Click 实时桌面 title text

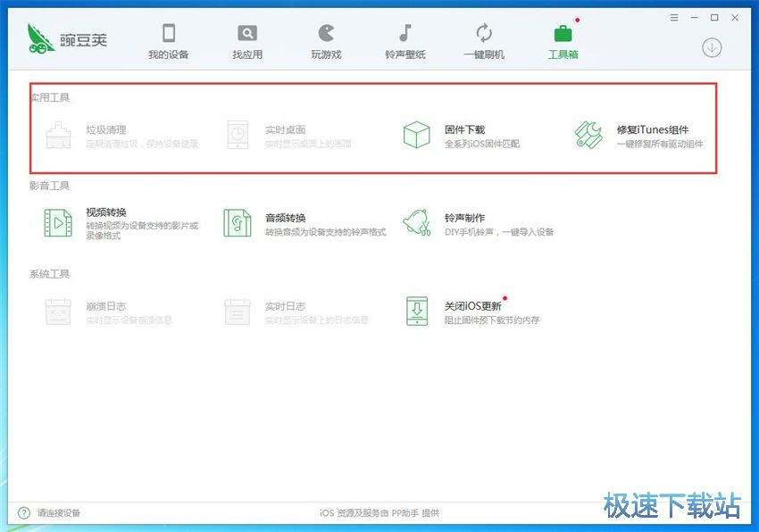(x=286, y=129)
